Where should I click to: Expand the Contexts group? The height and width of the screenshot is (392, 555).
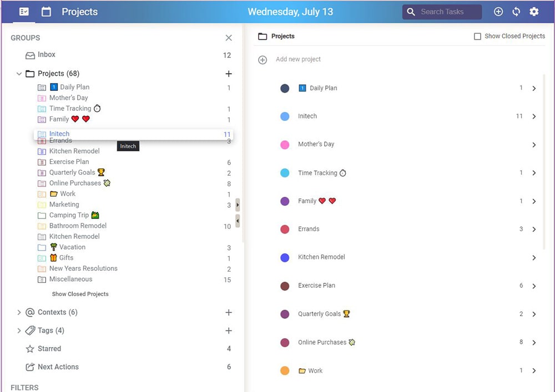[x=19, y=313]
